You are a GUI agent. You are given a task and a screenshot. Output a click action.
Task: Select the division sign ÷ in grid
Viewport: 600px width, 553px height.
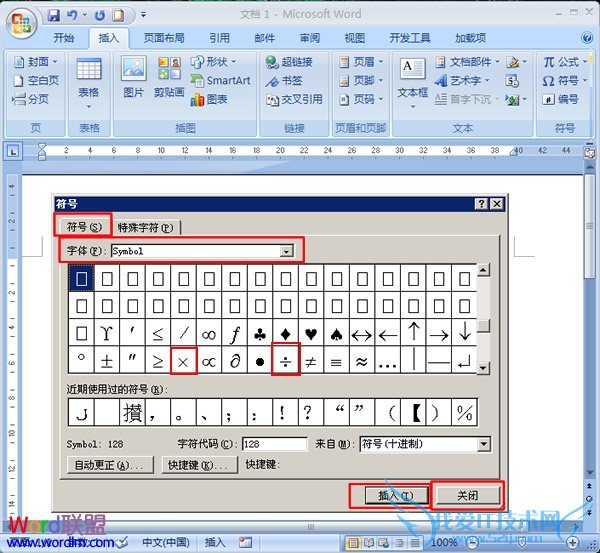(x=286, y=361)
